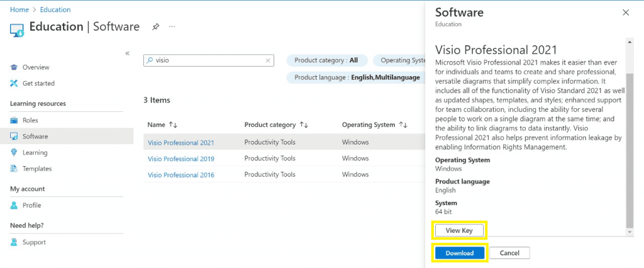Click the Learning sidebar icon
644x268 pixels.
[x=14, y=152]
